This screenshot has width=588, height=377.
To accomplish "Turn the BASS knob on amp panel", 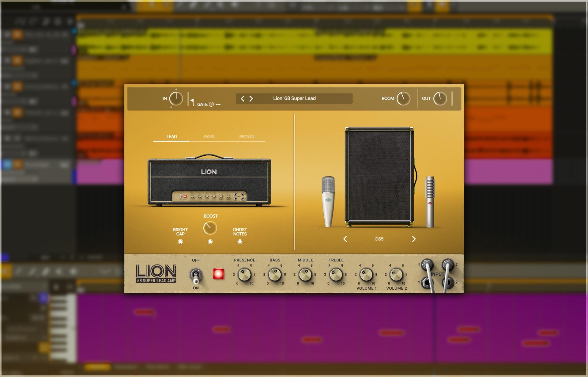I will tap(275, 275).
